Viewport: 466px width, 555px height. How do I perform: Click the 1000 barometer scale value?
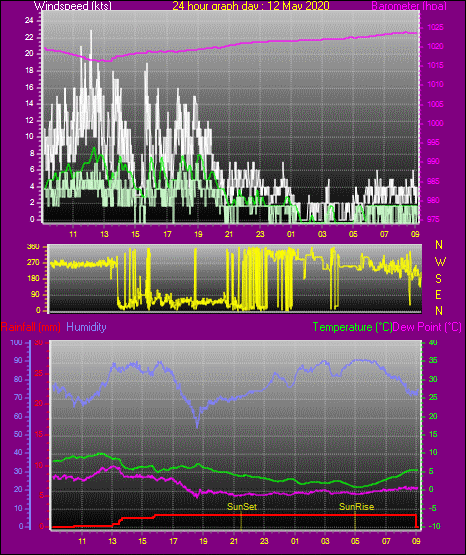[x=435, y=123]
